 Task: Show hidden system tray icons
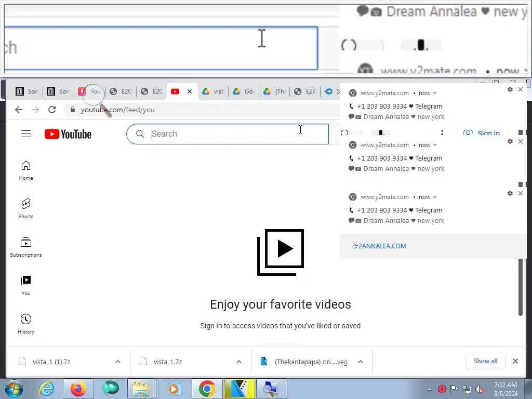tap(430, 389)
